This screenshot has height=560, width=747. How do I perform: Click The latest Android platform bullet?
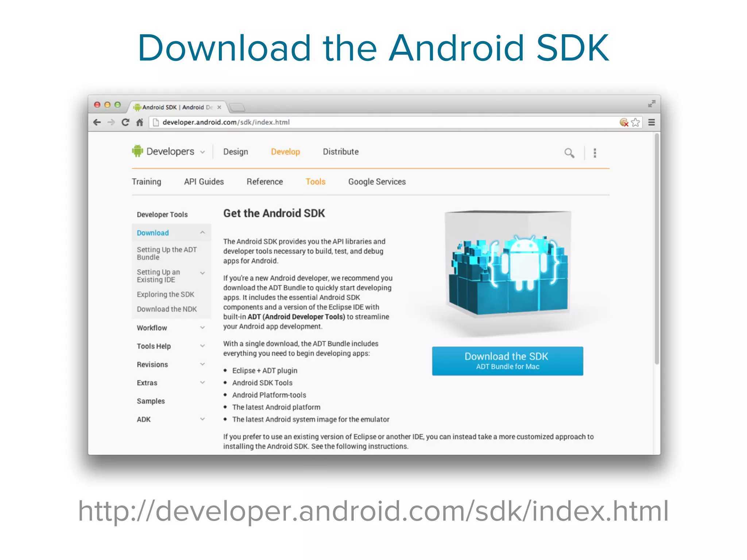click(276, 407)
